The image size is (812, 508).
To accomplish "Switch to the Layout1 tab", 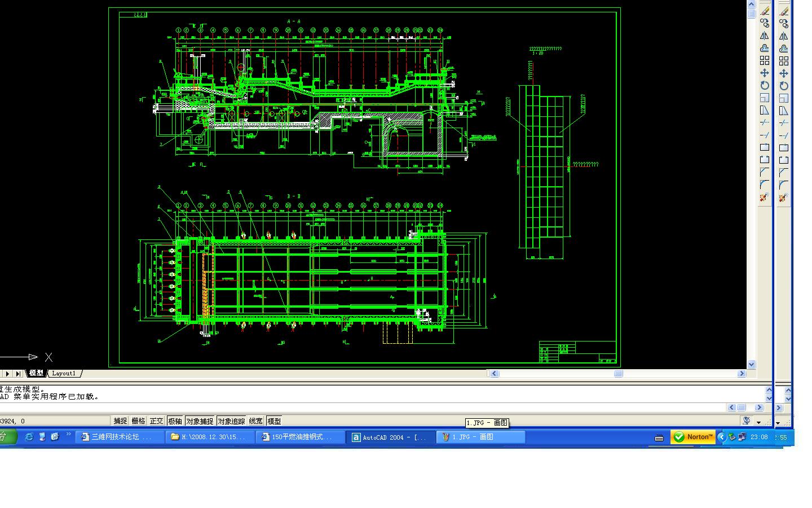I will [x=64, y=373].
